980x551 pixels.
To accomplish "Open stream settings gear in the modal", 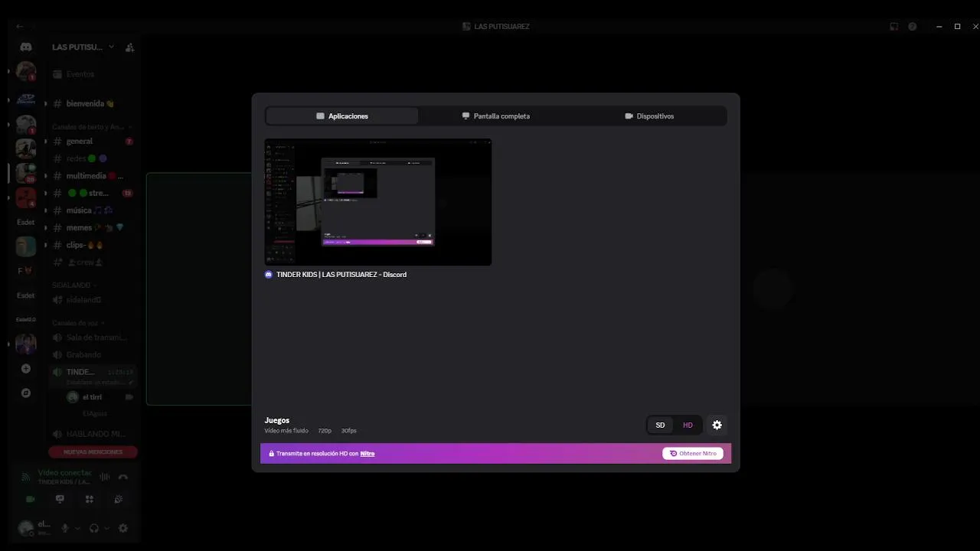I will pos(717,425).
